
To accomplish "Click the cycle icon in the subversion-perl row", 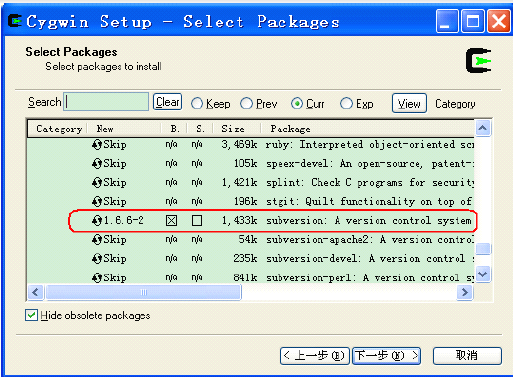I will pos(97,278).
